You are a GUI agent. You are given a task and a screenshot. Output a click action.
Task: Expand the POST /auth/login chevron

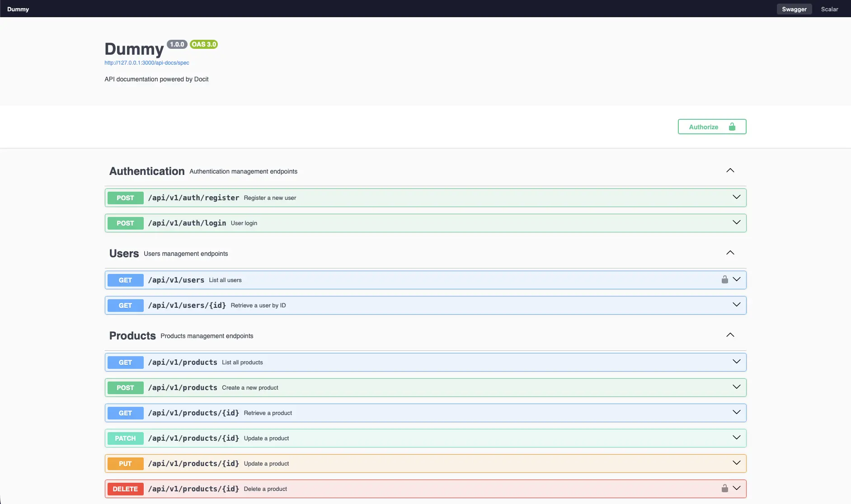point(737,222)
